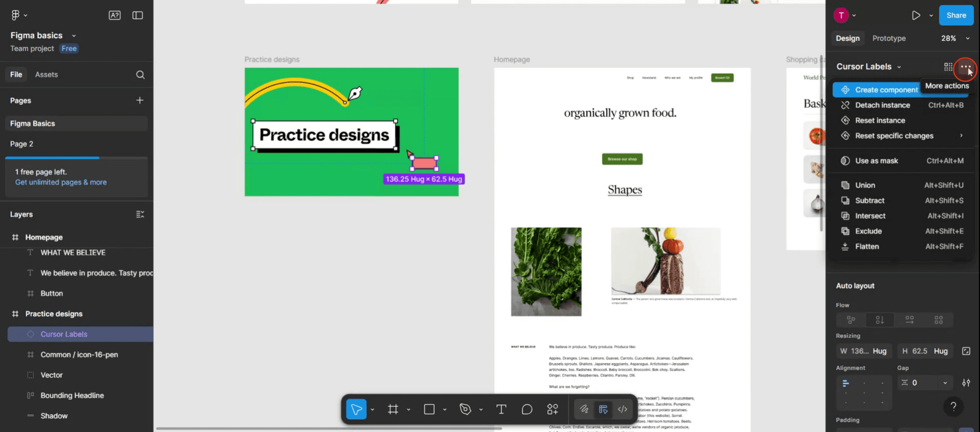Image resolution: width=980 pixels, height=432 pixels.
Task: Open the Actions menu in the toolbar
Action: (552, 409)
